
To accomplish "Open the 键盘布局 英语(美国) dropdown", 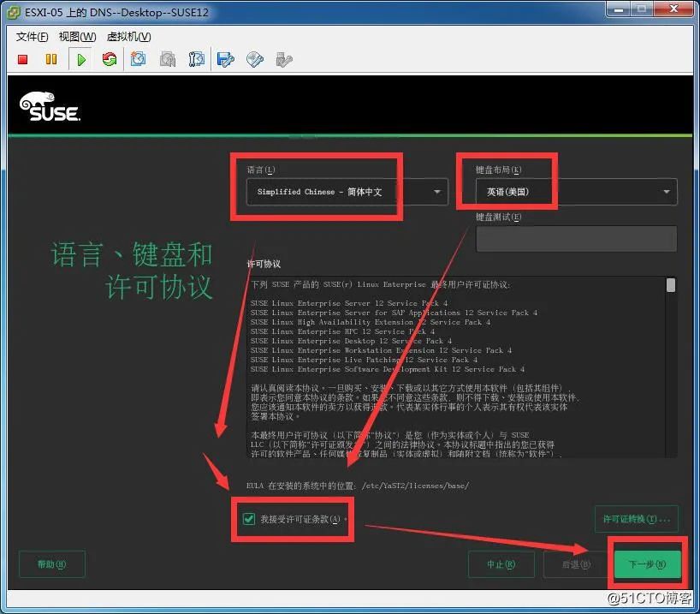I will (x=576, y=192).
